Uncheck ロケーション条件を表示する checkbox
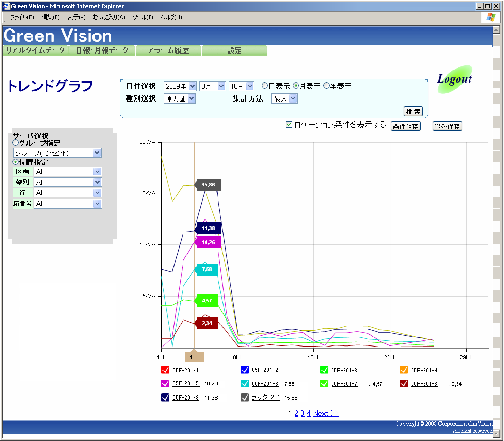 click(289, 124)
